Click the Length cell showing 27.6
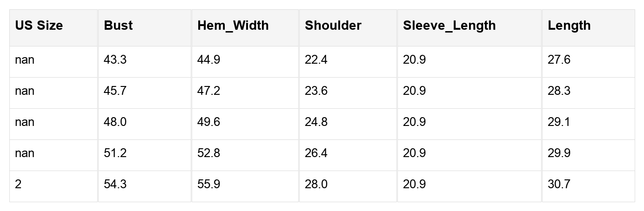This screenshot has height=211, width=644. pos(559,60)
